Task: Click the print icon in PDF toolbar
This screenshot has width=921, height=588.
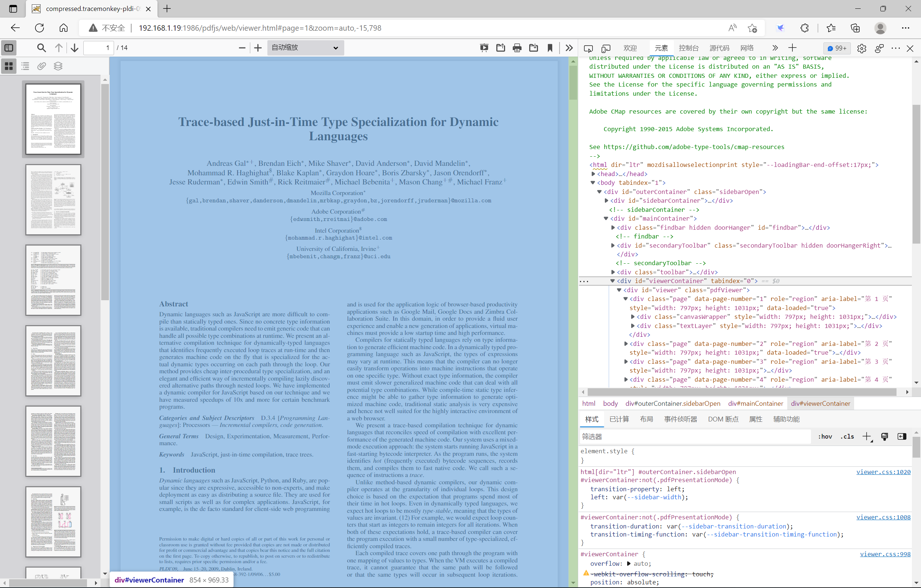Action: coord(517,48)
